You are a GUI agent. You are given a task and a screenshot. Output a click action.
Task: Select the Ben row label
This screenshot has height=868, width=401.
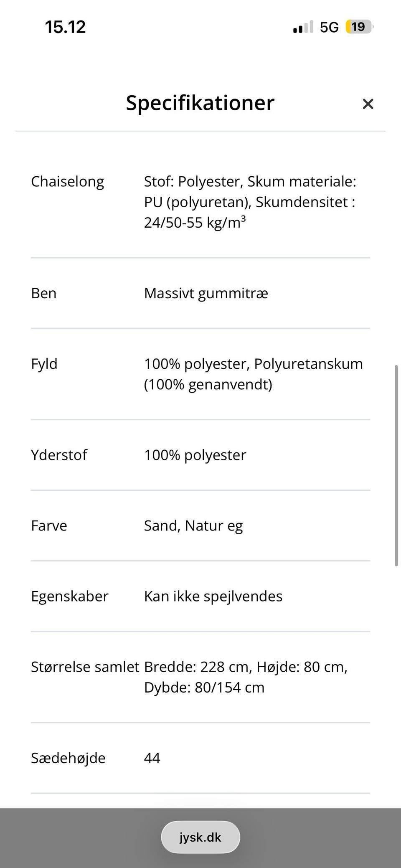[43, 293]
